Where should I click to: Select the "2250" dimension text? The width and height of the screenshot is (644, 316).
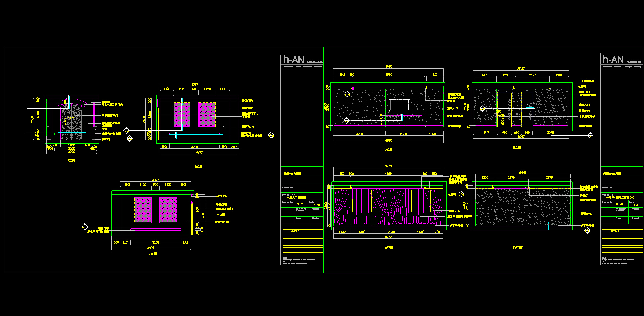point(550,133)
